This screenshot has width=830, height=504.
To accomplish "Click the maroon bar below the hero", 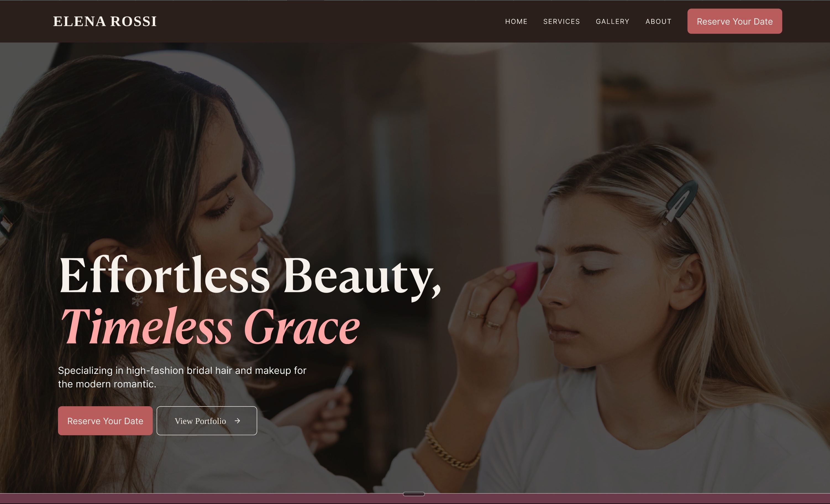I will coord(415,499).
